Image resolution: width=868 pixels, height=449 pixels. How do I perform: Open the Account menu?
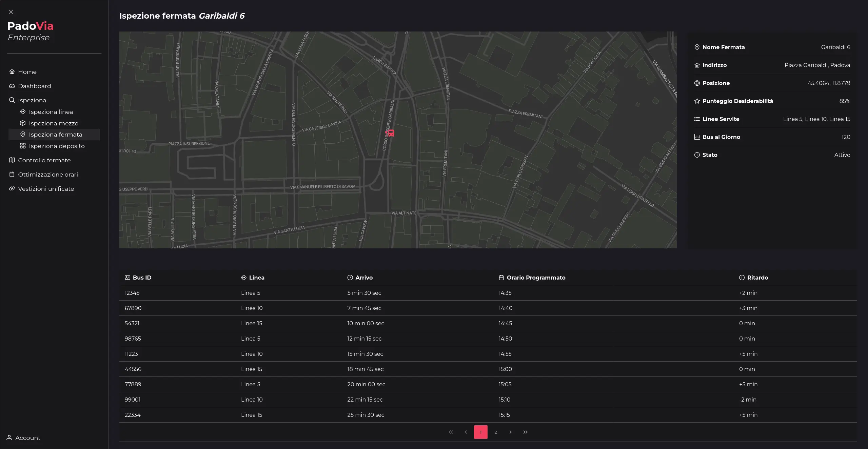pos(23,438)
